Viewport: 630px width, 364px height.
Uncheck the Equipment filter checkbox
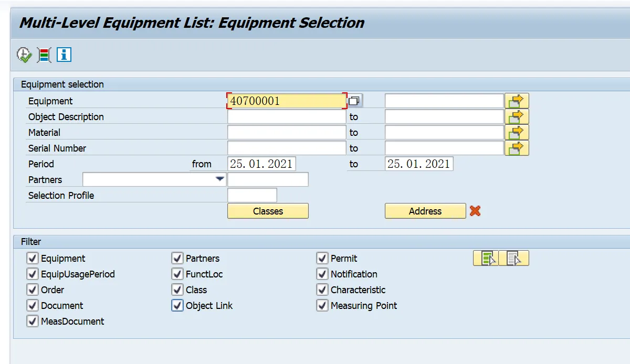tap(33, 258)
